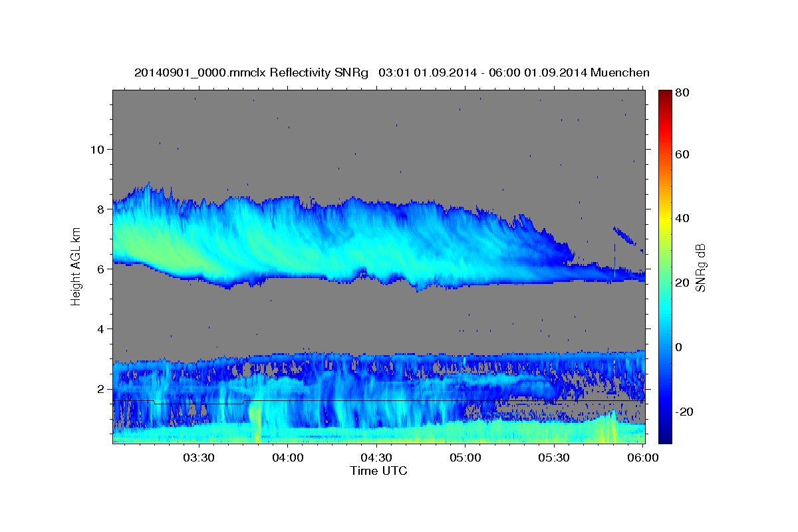Viewport: 798px width, 532px height.
Task: Click the 'SNRg dB' colorbar label
Action: [700, 267]
